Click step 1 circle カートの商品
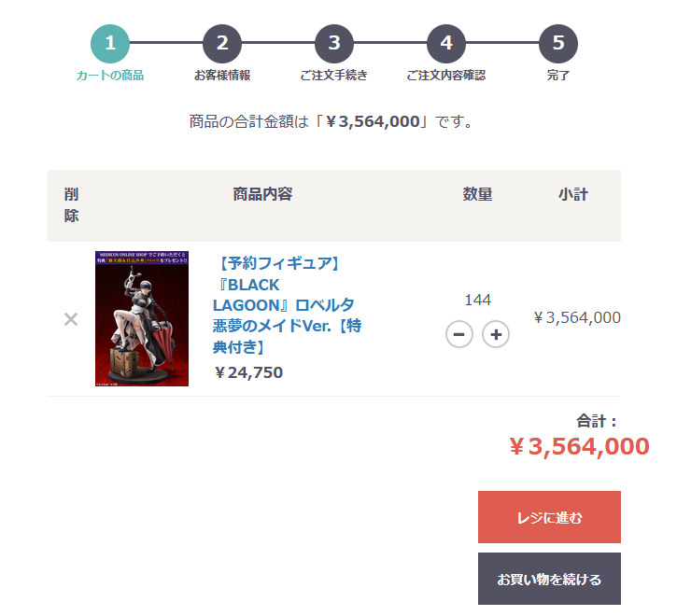Screen dimensions: 691x616 (110, 43)
